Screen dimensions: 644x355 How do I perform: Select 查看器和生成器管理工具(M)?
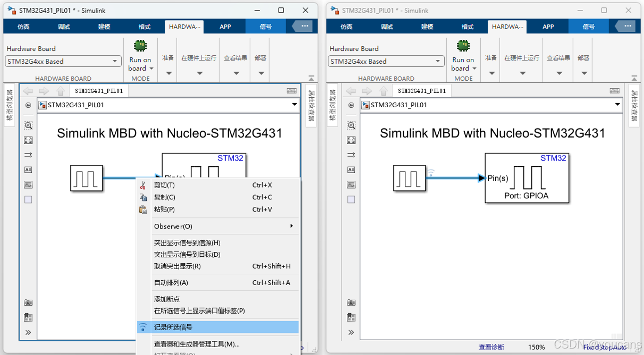[218, 344]
